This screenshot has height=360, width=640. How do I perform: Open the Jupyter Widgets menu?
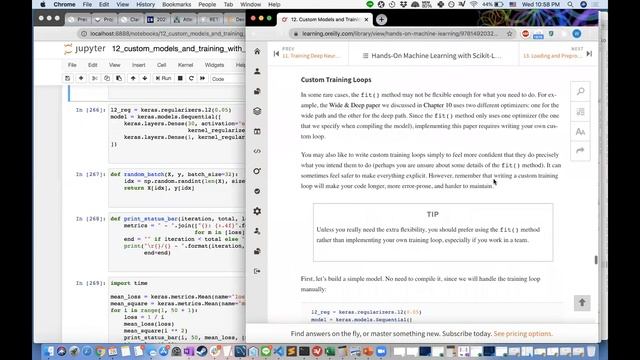[x=214, y=65]
